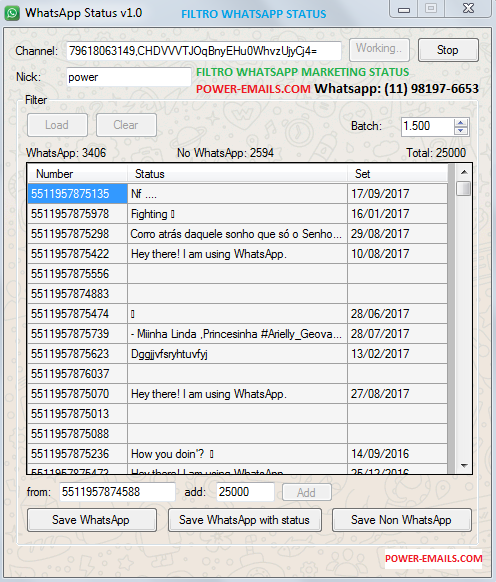Click the date 29/08/2017
The height and width of the screenshot is (582, 496).
[397, 233]
